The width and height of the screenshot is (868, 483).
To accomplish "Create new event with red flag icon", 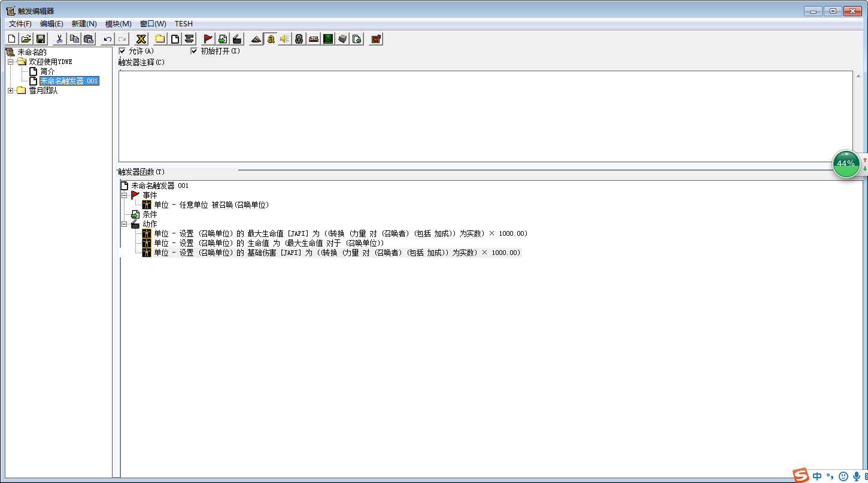I will tap(208, 39).
